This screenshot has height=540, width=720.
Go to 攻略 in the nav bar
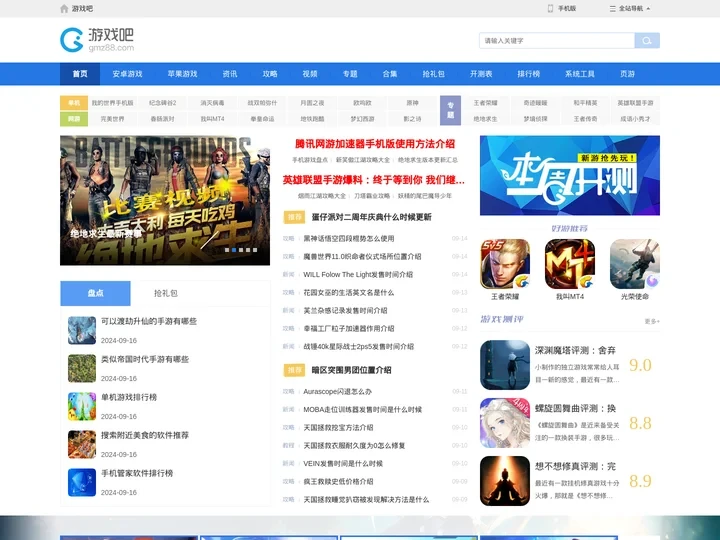(x=270, y=73)
